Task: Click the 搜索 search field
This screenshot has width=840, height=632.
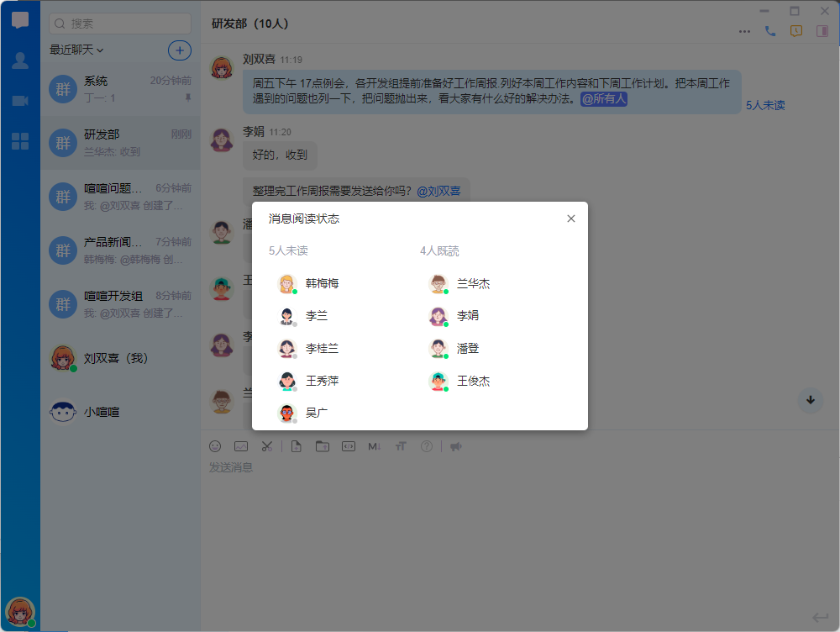Action: point(120,24)
